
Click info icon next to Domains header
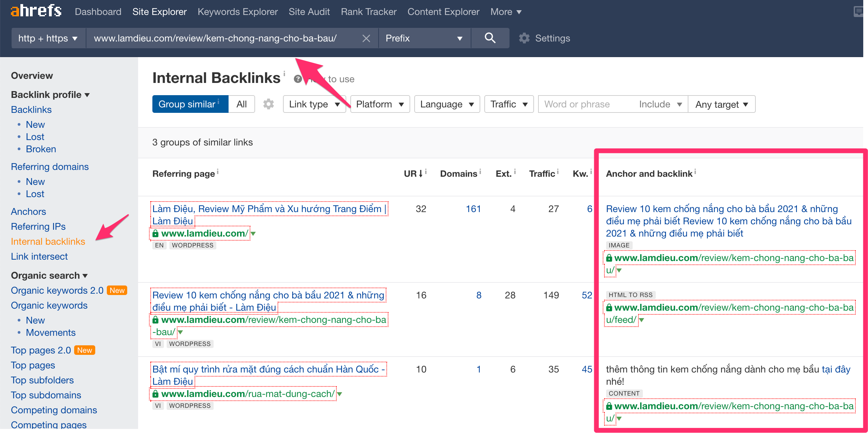point(480,172)
